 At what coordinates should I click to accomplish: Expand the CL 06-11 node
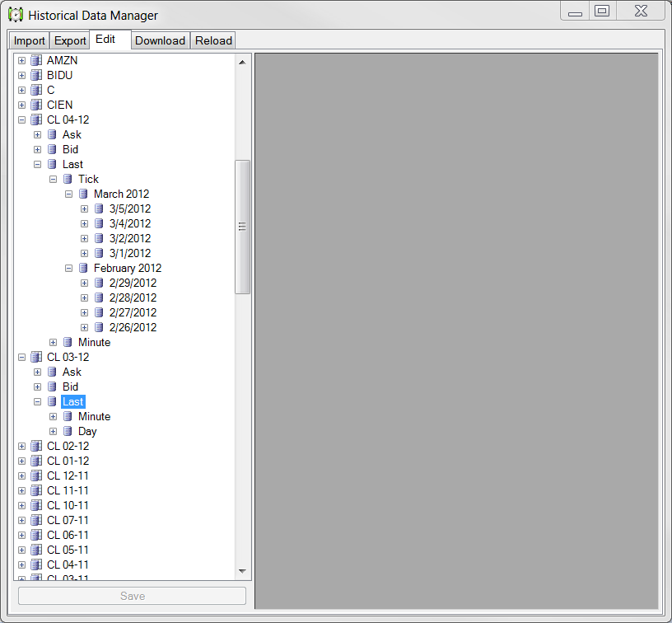pos(22,536)
